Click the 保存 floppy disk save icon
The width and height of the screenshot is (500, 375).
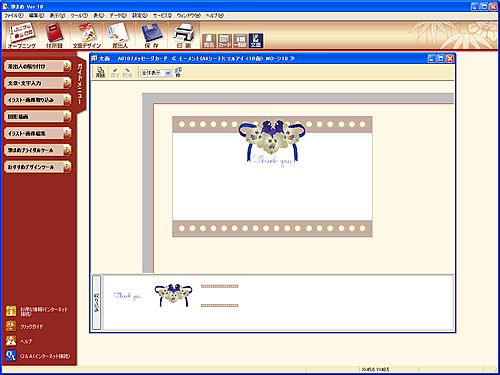(x=152, y=35)
